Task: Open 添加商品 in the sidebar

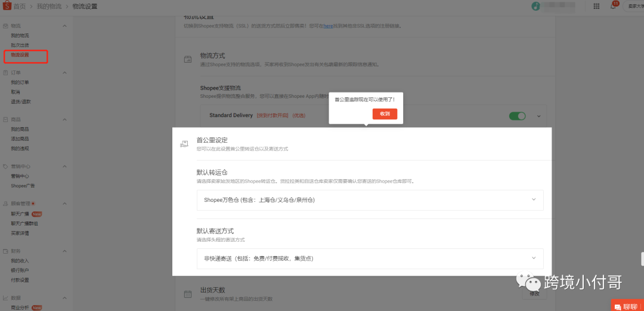Action: [x=20, y=138]
